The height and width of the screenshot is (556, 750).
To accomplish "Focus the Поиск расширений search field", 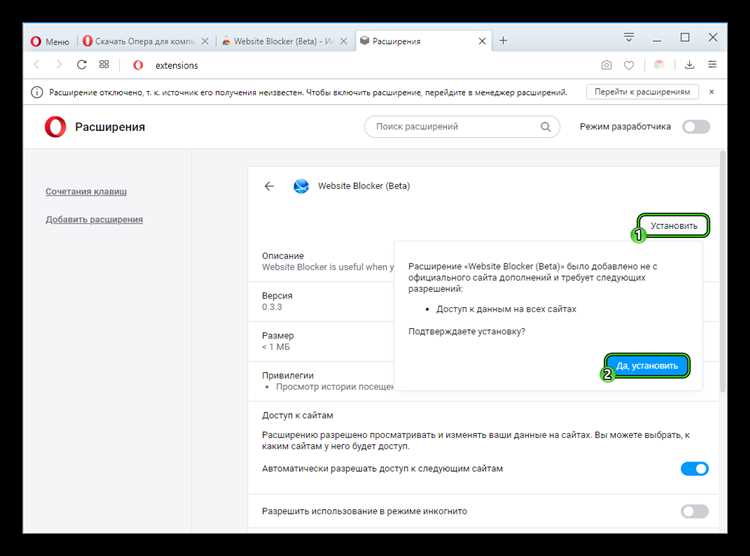I will 462,127.
